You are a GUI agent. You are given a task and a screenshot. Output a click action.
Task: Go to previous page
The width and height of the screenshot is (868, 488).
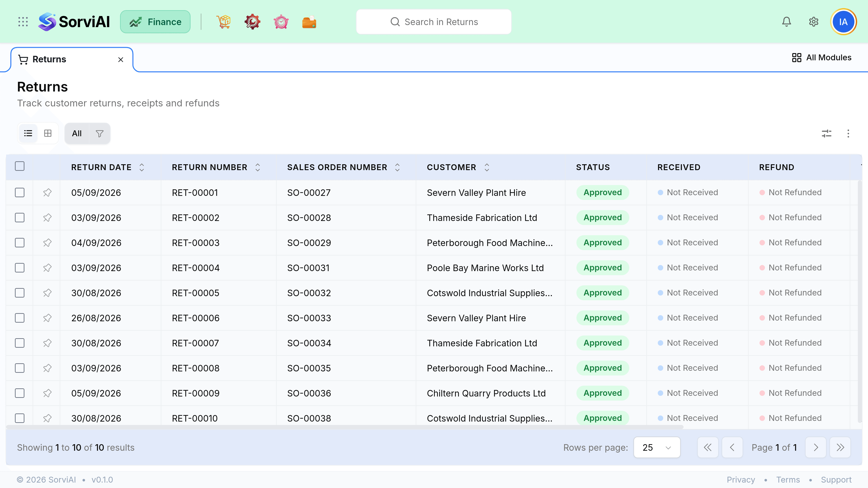coord(732,448)
